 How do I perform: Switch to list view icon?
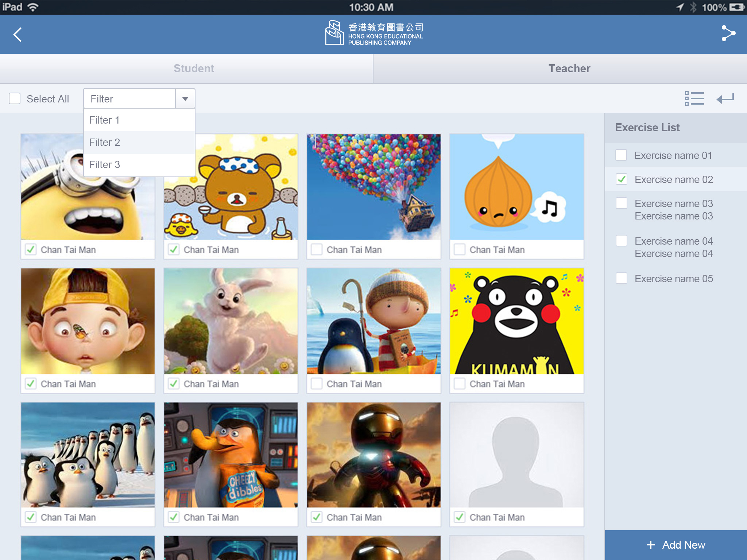tap(694, 98)
